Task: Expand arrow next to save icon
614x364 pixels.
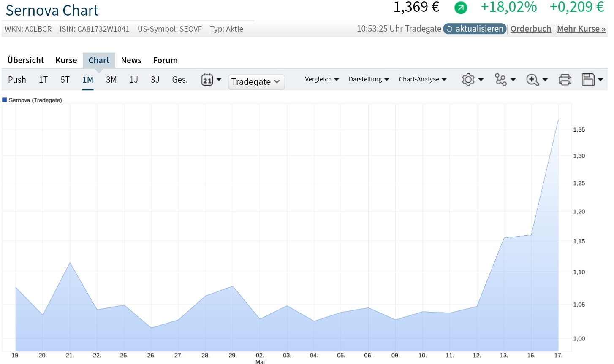Action: pyautogui.click(x=600, y=79)
